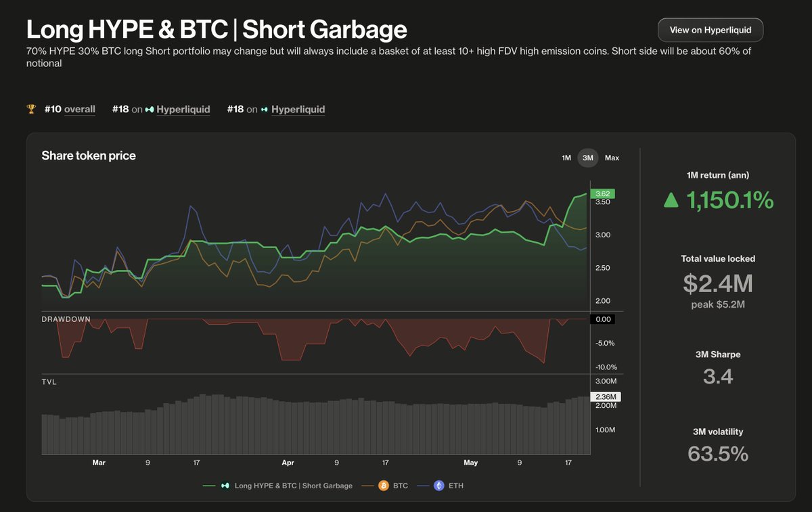The height and width of the screenshot is (512, 812).
Task: Click the 3.00M TVL axis label
Action: pos(606,381)
